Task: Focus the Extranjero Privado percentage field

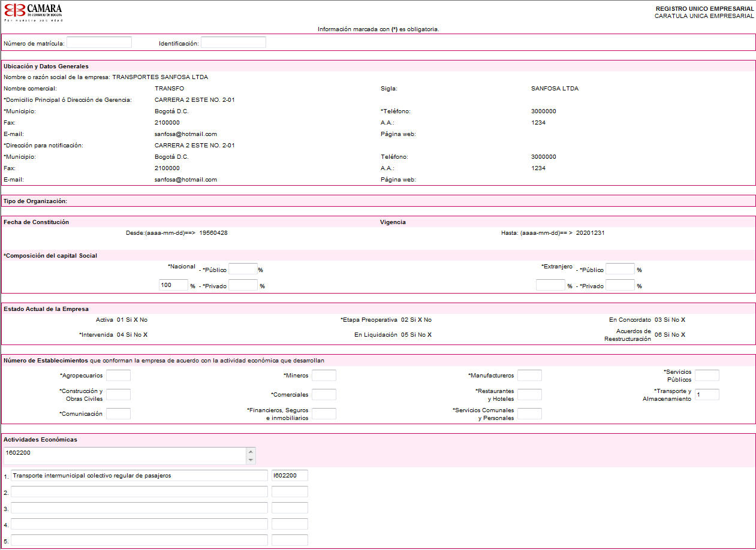Action: [x=620, y=285]
